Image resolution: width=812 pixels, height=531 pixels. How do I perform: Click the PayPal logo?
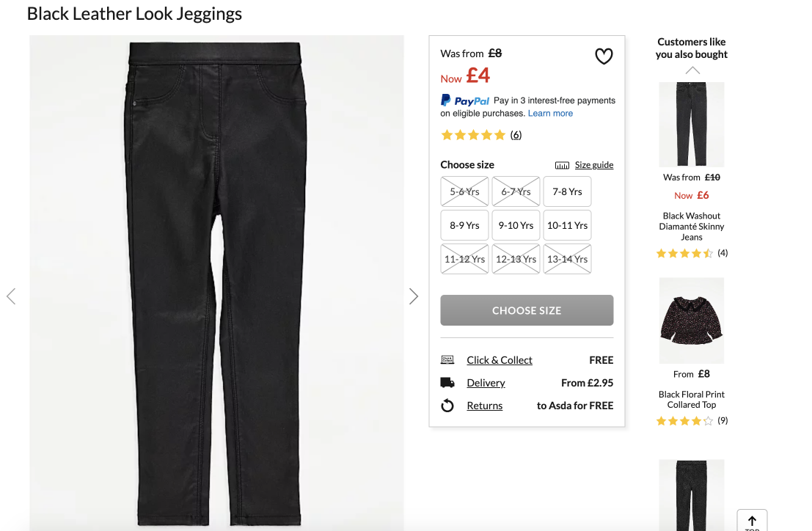(465, 100)
